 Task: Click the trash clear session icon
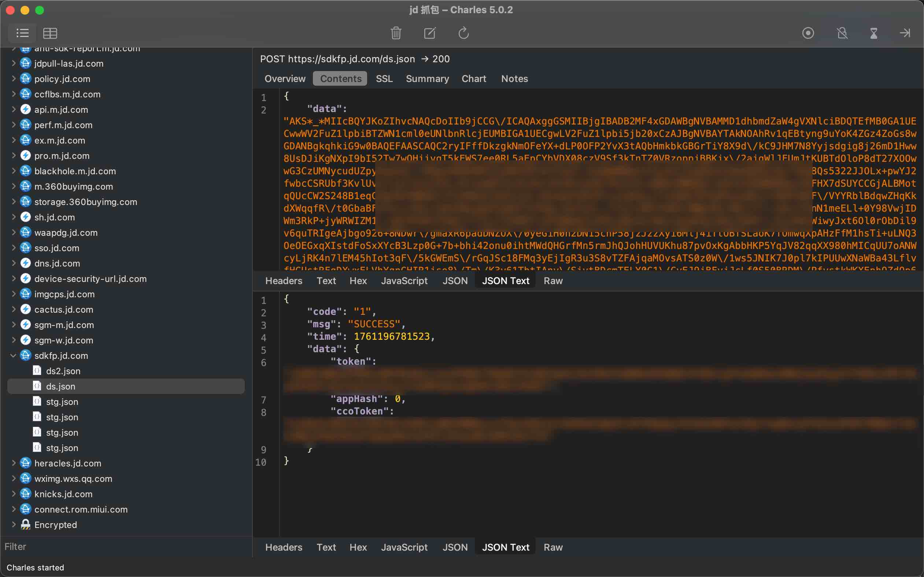pyautogui.click(x=396, y=33)
